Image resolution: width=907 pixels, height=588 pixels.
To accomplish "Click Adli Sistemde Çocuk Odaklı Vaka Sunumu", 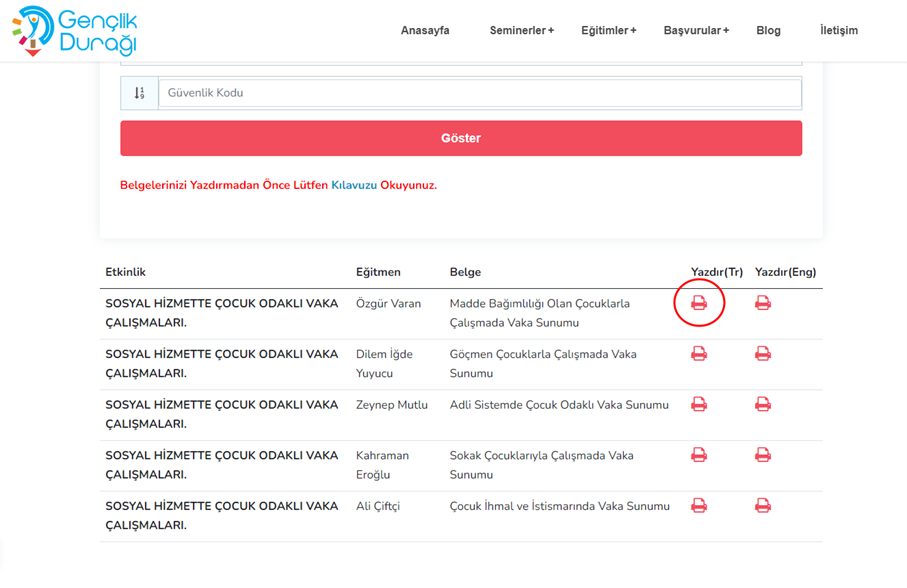I will [x=559, y=405].
